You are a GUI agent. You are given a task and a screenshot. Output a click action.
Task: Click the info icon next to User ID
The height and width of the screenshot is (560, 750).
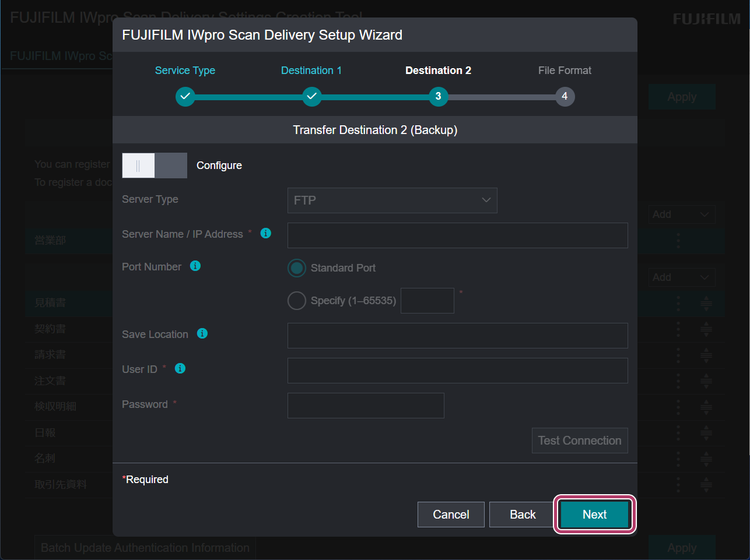coord(180,368)
